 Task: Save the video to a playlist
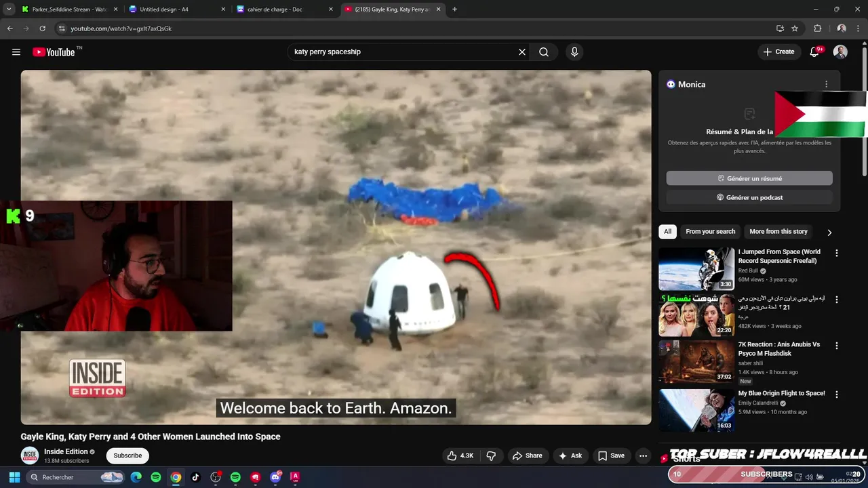(x=610, y=455)
